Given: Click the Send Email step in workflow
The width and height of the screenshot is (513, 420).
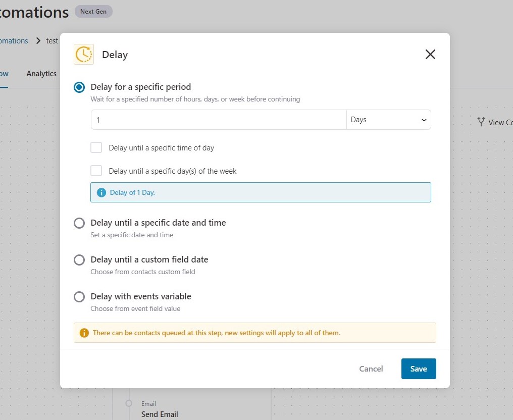Looking at the screenshot, I should 160,414.
